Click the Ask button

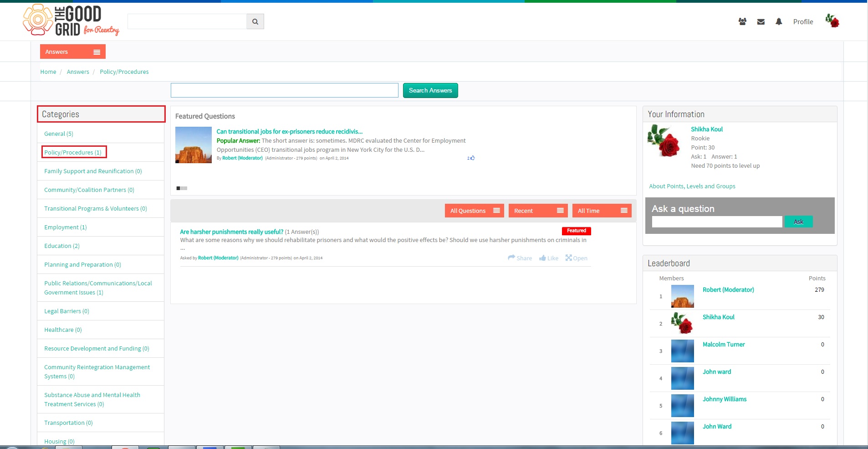[x=799, y=222]
